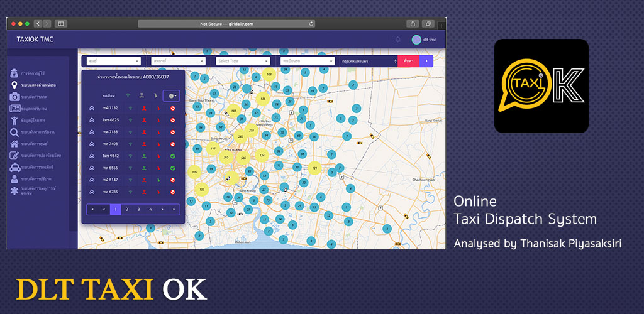
Task: Go back with Safari's back arrow
Action: click(x=38, y=24)
